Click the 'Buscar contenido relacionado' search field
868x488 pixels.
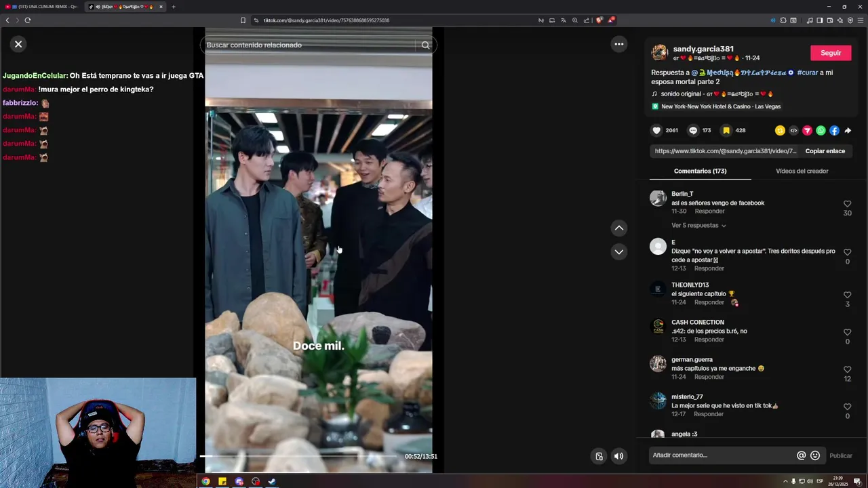click(x=309, y=45)
